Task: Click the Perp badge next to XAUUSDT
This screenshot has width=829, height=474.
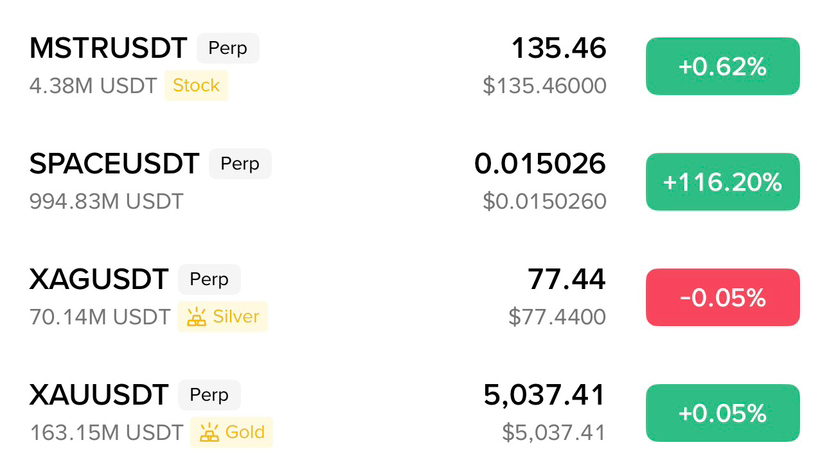Action: (x=210, y=394)
